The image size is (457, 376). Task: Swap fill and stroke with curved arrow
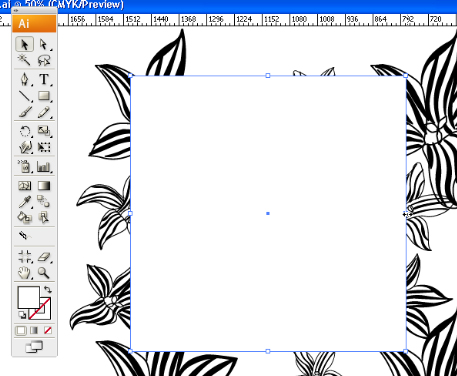click(47, 289)
